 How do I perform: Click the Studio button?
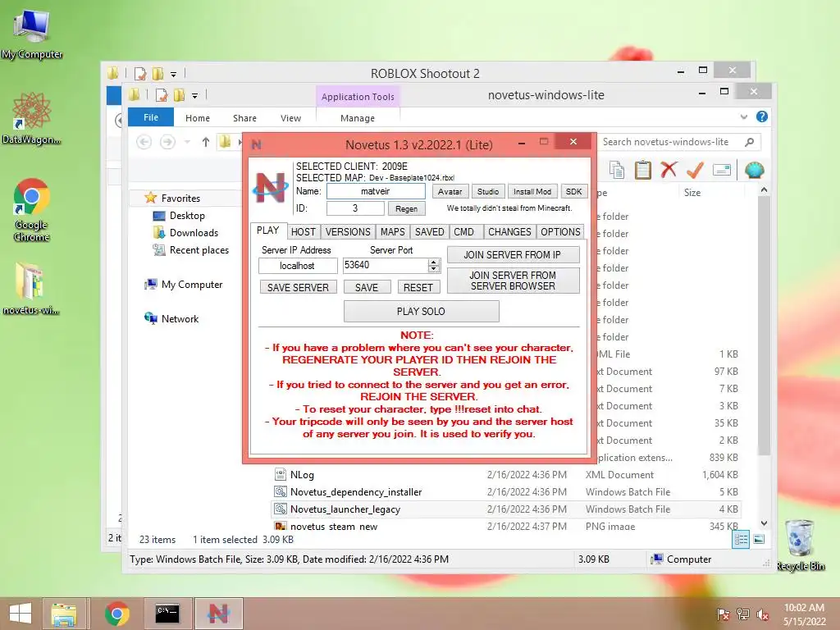[x=488, y=191]
